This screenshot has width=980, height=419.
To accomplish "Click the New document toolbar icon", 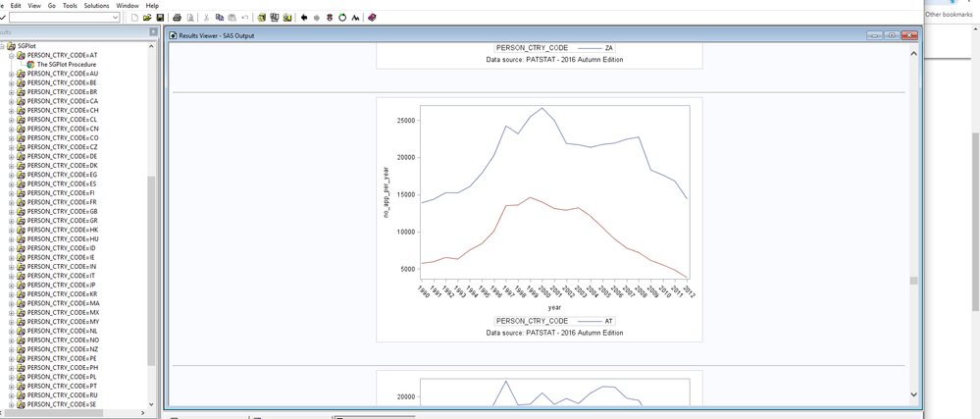I will coord(133,18).
